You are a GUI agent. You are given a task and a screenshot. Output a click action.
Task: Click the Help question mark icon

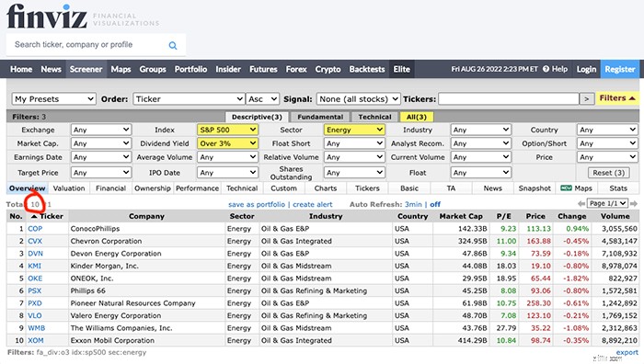(x=546, y=69)
